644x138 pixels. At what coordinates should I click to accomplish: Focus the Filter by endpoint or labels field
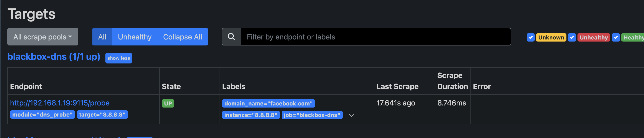(375, 37)
